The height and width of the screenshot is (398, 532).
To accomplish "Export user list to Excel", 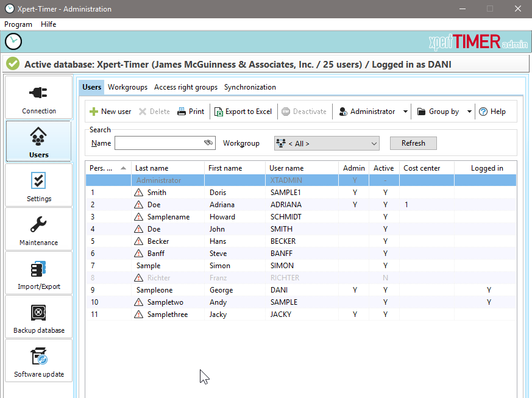I will (x=243, y=112).
